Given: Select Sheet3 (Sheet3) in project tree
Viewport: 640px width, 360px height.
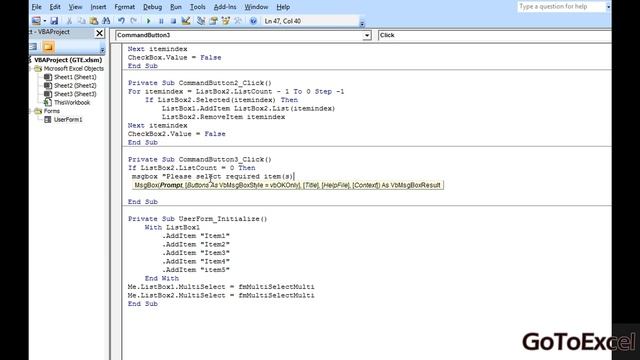Looking at the screenshot, I should [75, 94].
